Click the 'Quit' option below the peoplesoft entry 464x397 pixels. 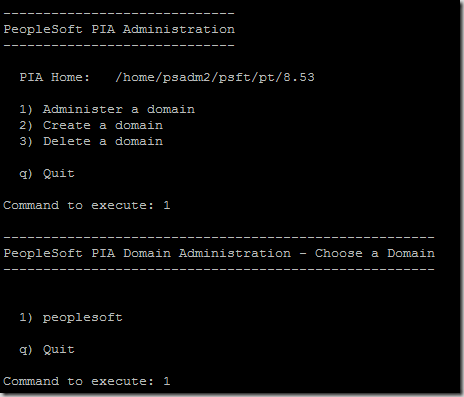[59, 350]
